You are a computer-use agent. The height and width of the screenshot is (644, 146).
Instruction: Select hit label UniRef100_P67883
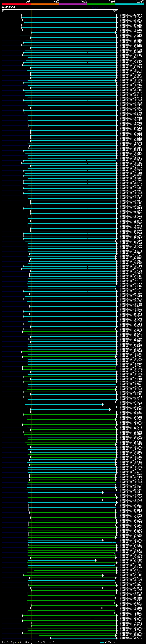pos(131,331)
